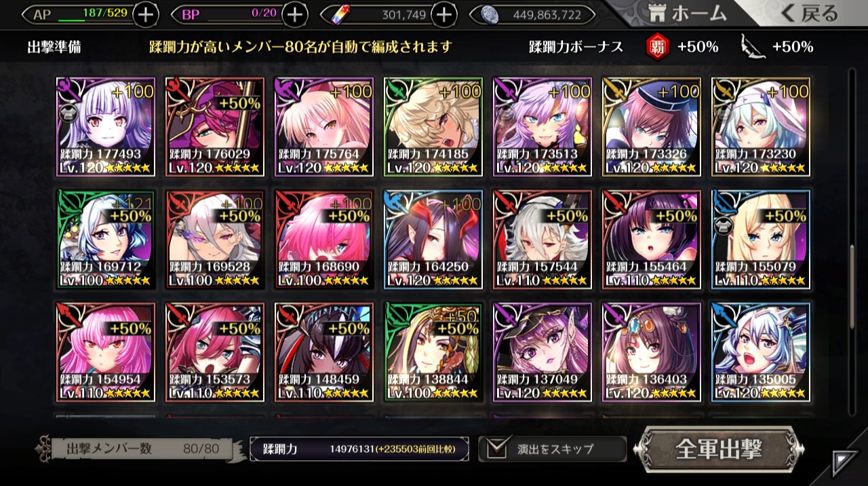Launch attack with 全軍出撃 button
This screenshot has height=486, width=868.
tap(719, 449)
